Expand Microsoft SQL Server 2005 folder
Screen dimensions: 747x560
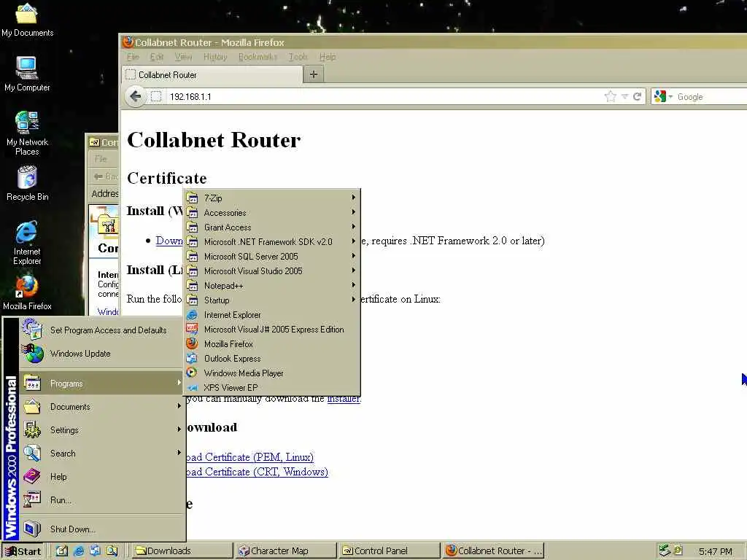pyautogui.click(x=272, y=256)
